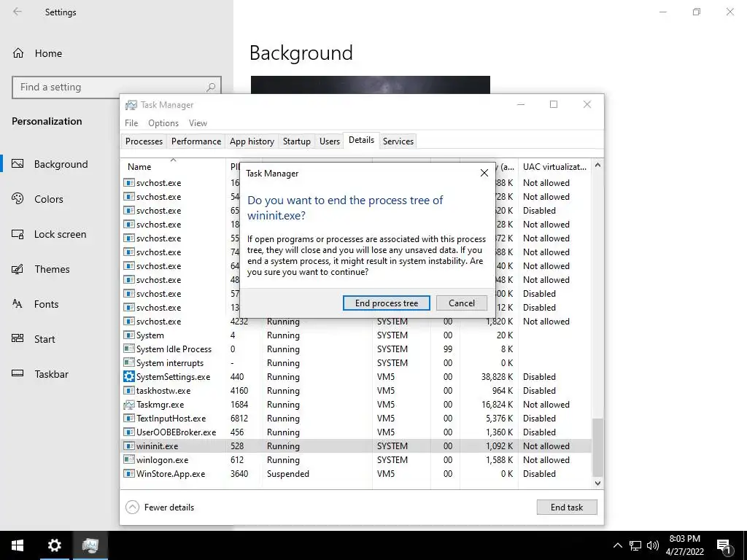This screenshot has height=560, width=747.
Task: Click Settings gear on the taskbar
Action: (54, 545)
